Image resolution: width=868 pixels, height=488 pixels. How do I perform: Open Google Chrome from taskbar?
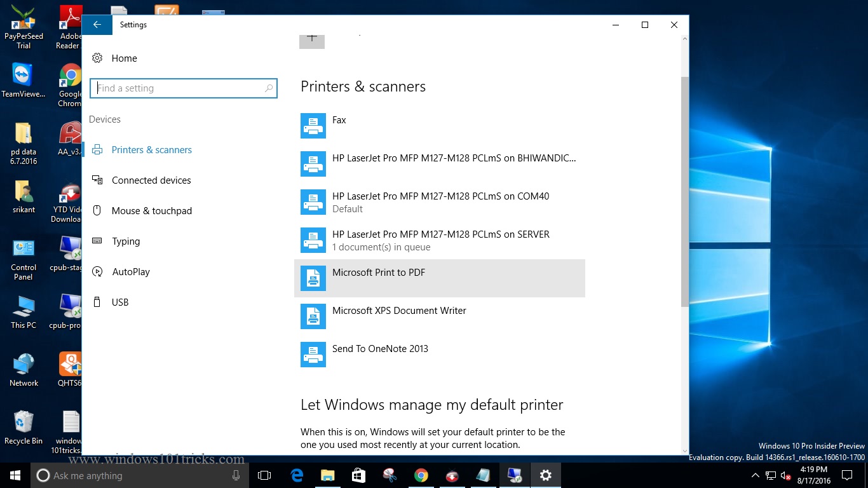pos(421,475)
